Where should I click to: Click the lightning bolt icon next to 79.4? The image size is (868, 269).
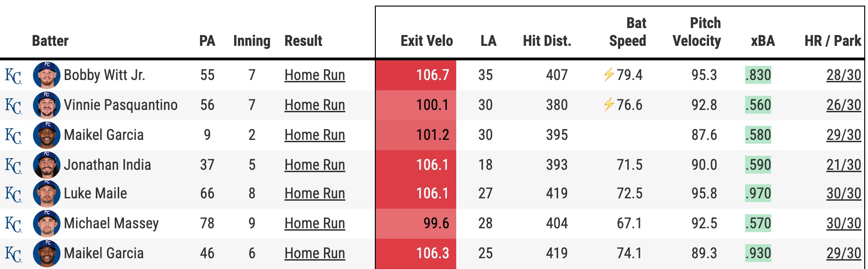(x=608, y=74)
